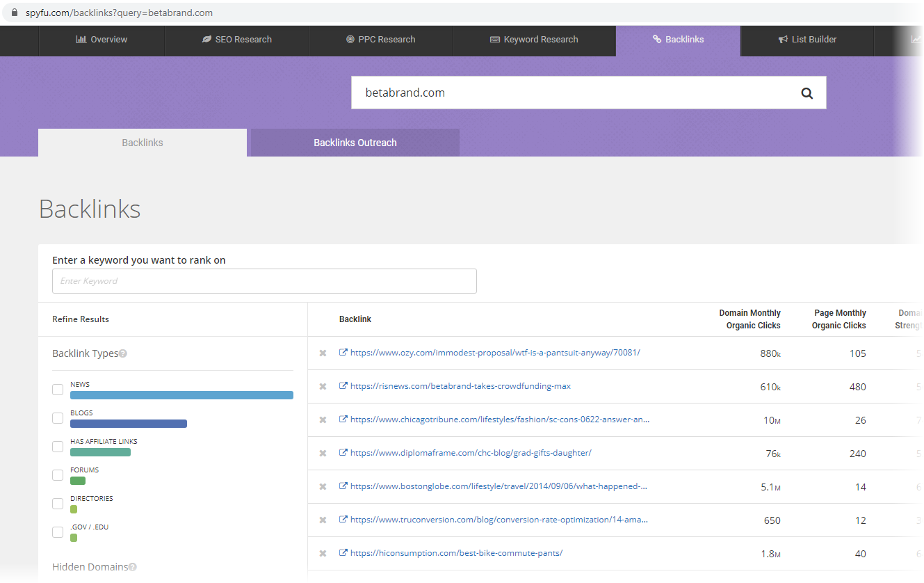Click the megaphone icon on List Builder
The height and width of the screenshot is (583, 924).
click(783, 40)
